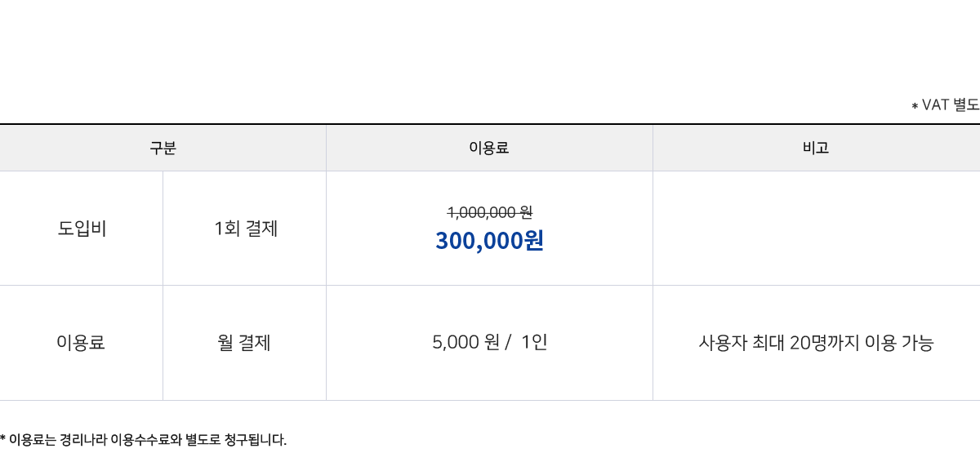Click the word 청구됩니다 in footnote
This screenshot has width=980, height=471.
click(254, 440)
